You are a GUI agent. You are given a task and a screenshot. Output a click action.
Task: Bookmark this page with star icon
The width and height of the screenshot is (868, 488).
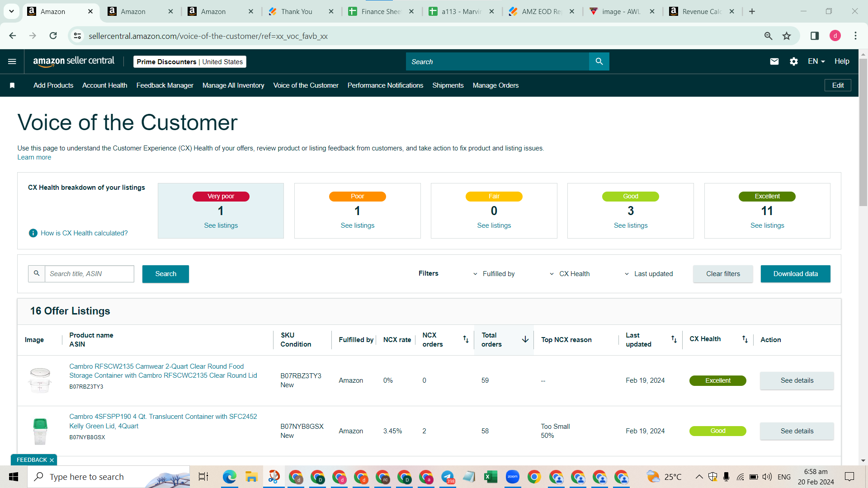787,36
